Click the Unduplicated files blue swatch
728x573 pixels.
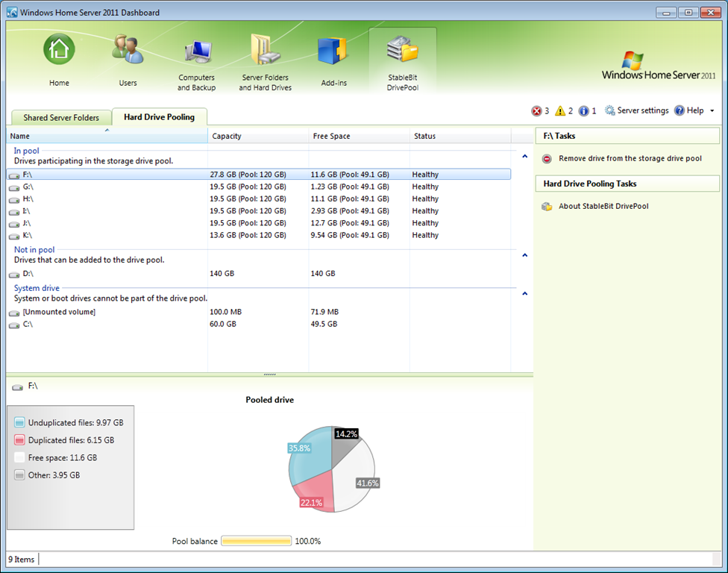(19, 422)
